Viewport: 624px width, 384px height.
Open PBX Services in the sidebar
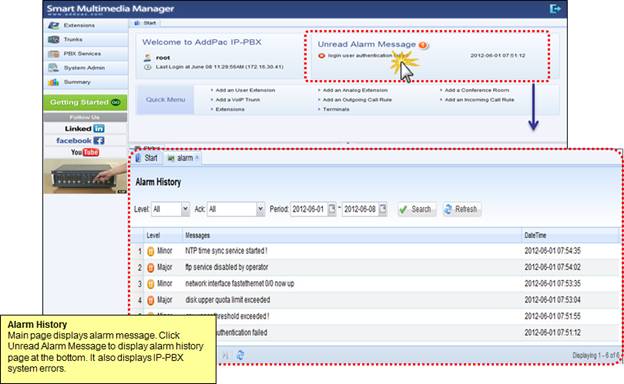click(x=86, y=54)
